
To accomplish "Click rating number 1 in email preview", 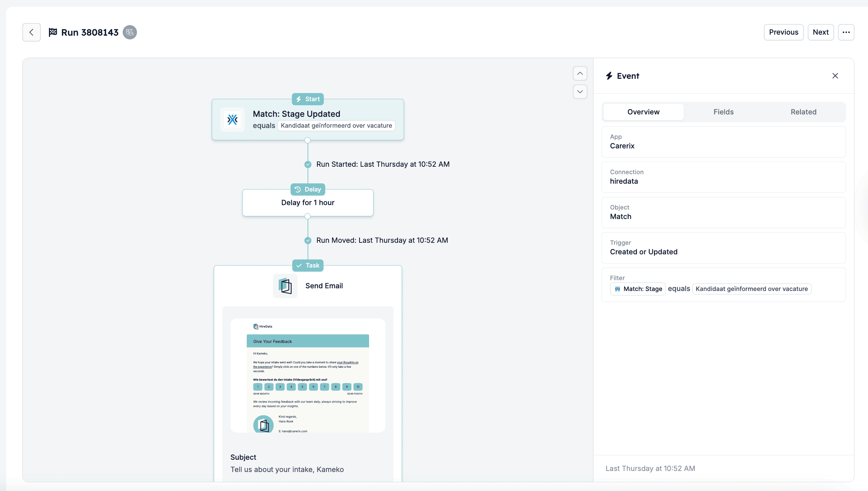I will [258, 387].
